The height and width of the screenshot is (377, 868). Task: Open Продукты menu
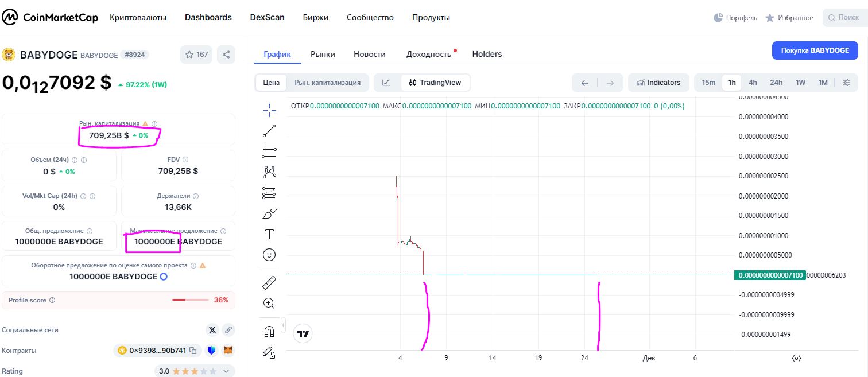[x=431, y=17]
